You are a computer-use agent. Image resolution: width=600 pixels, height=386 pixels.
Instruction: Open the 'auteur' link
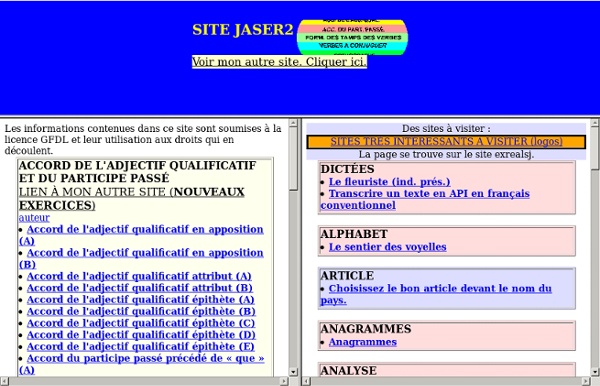34,218
